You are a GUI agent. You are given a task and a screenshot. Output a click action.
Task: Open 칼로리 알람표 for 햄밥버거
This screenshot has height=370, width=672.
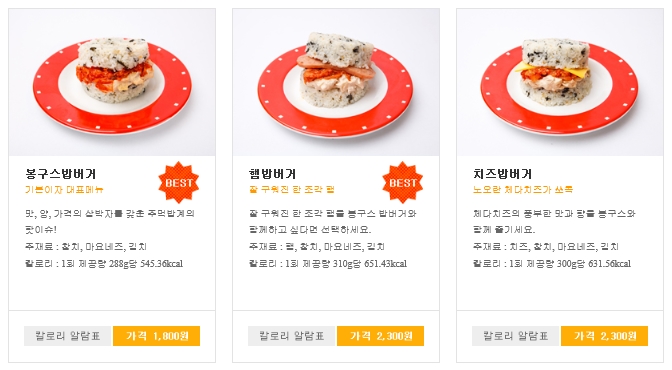(292, 336)
